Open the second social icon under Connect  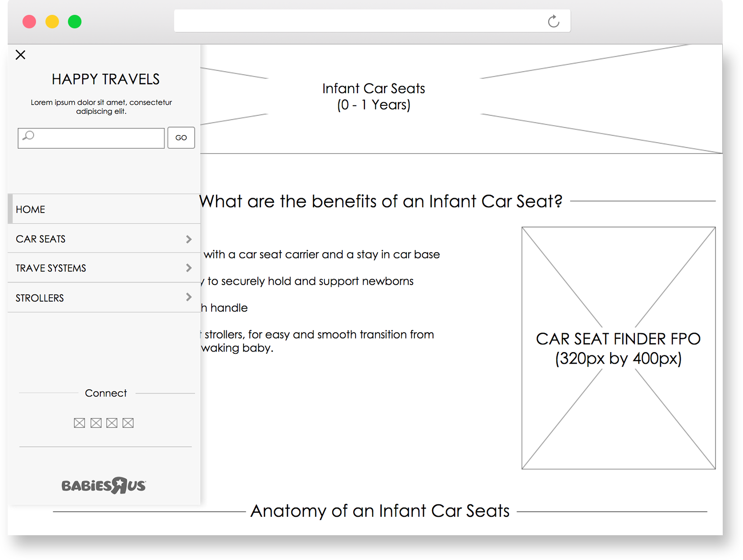[96, 423]
